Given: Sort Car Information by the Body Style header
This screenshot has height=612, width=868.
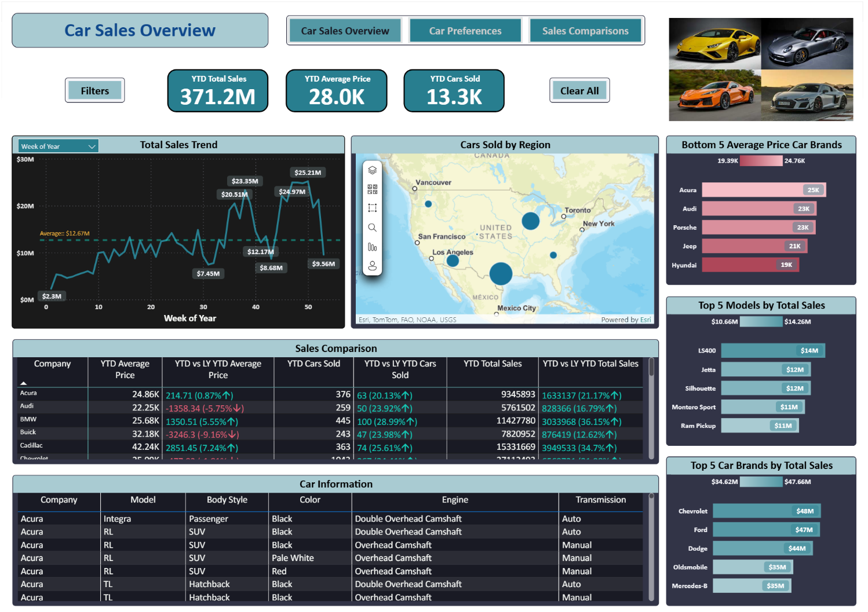Looking at the screenshot, I should click(x=227, y=500).
